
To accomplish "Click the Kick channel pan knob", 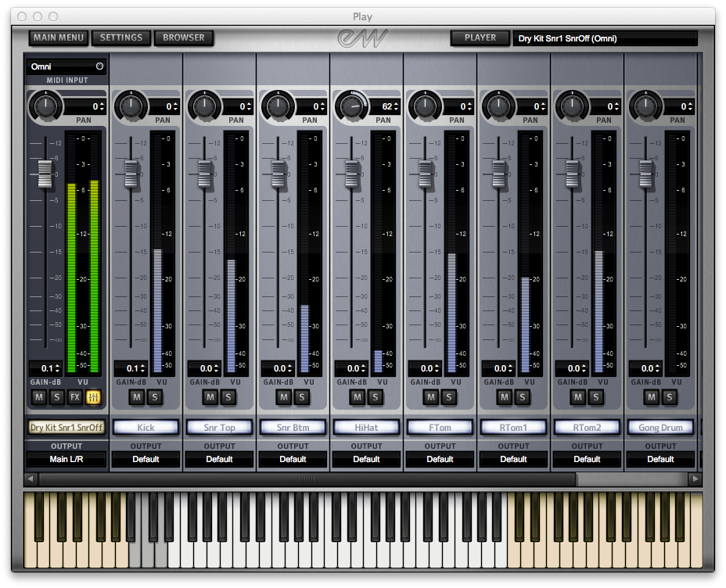I will pos(130,105).
